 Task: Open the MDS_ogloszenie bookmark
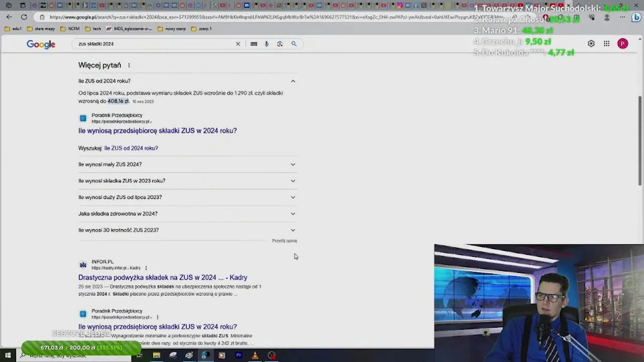coord(129,29)
